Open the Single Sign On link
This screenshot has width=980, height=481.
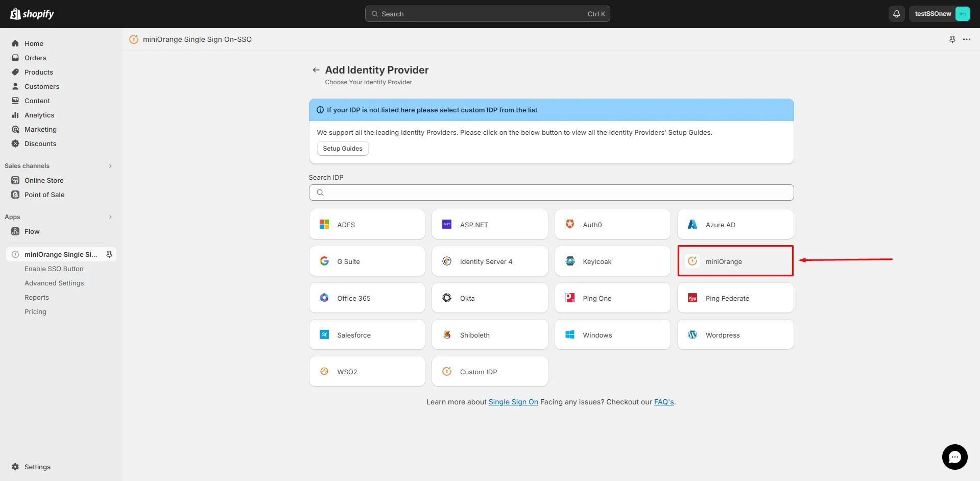513,402
